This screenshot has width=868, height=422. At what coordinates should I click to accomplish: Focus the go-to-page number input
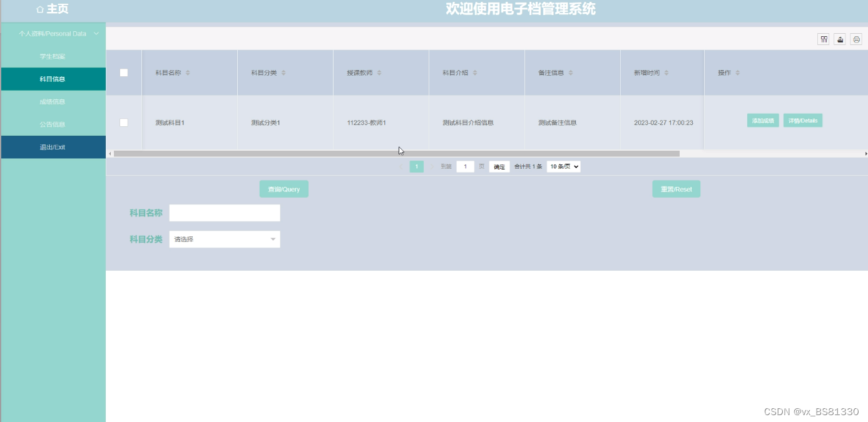coord(465,166)
